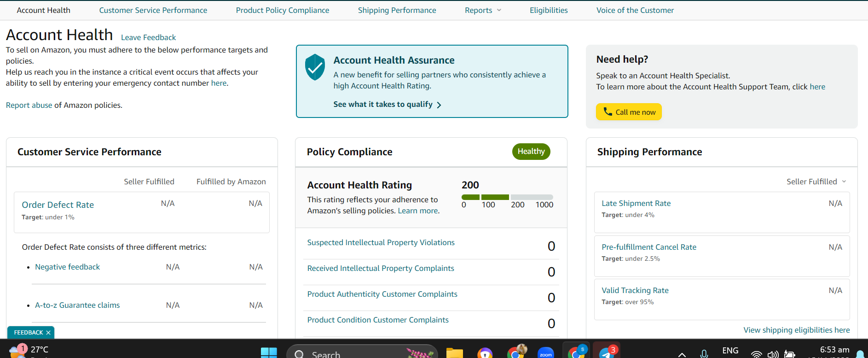Open the Eligibilities tab

click(x=549, y=10)
